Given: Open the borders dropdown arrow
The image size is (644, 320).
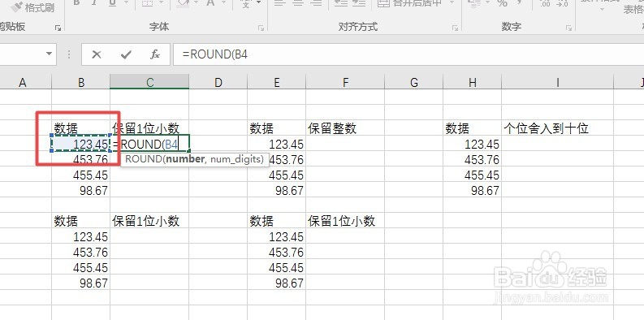Looking at the screenshot, I should click(160, 3).
